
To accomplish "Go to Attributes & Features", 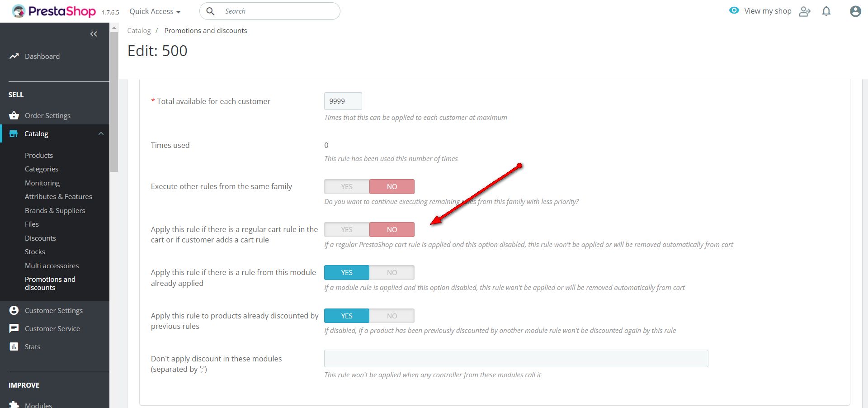I will 58,196.
